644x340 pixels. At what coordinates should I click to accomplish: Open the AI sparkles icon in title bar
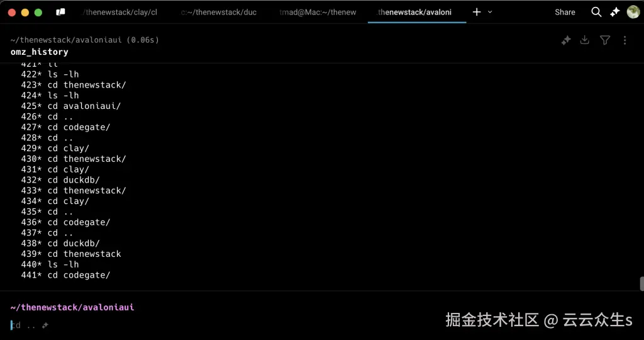(614, 12)
